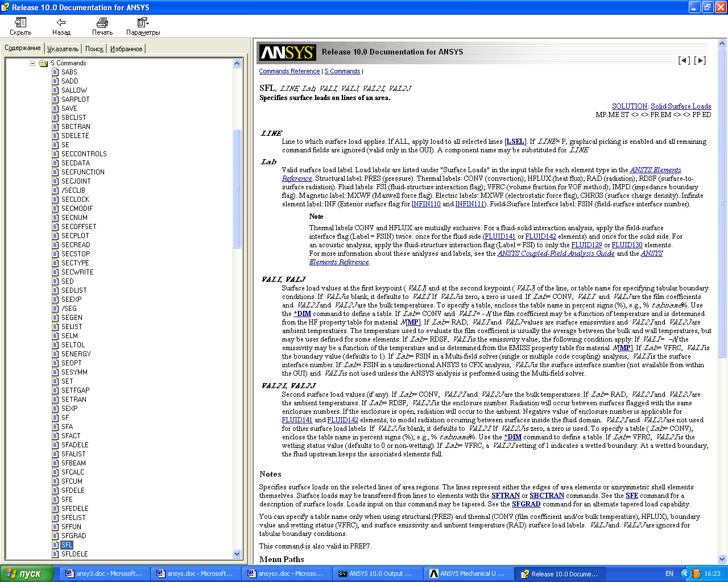Click contents tree scrollbar up arrow

237,64
